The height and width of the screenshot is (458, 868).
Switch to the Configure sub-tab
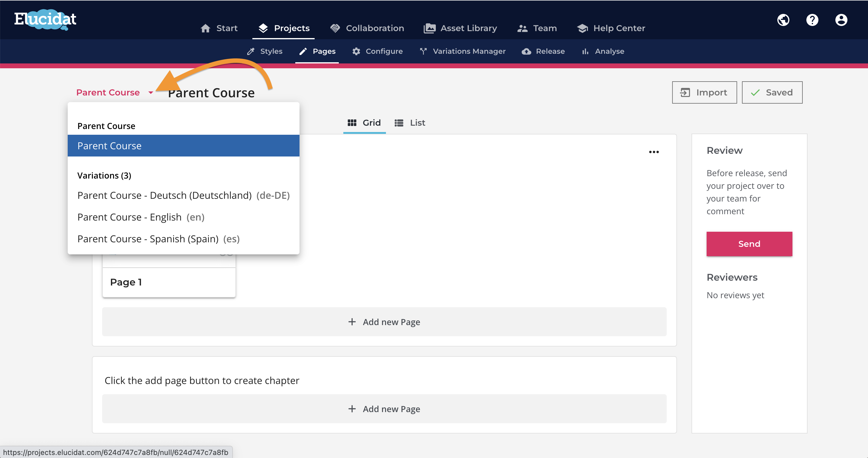coord(377,51)
